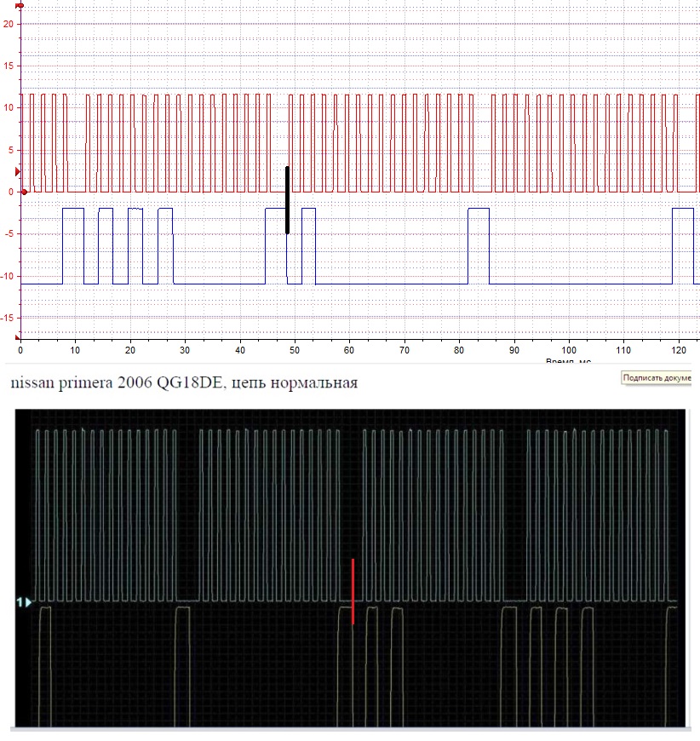
Task: Click the caption 'nissan primera 2006 QG18DE, цепь нормальная'
Action: point(184,382)
